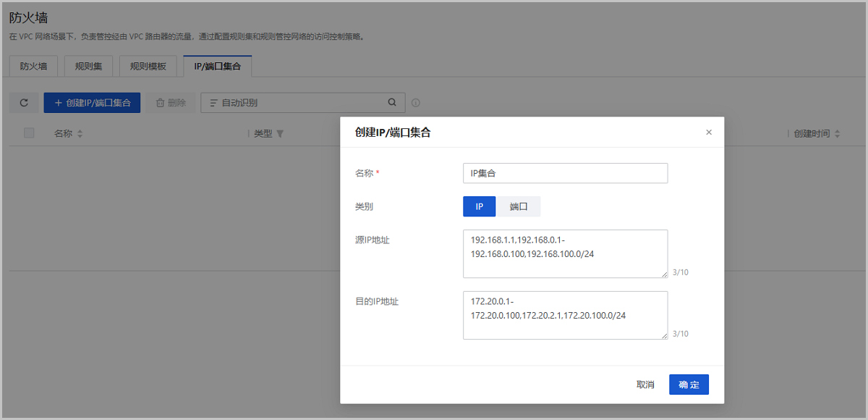This screenshot has width=868, height=420.
Task: Confirm with the 确定 button
Action: point(689,385)
